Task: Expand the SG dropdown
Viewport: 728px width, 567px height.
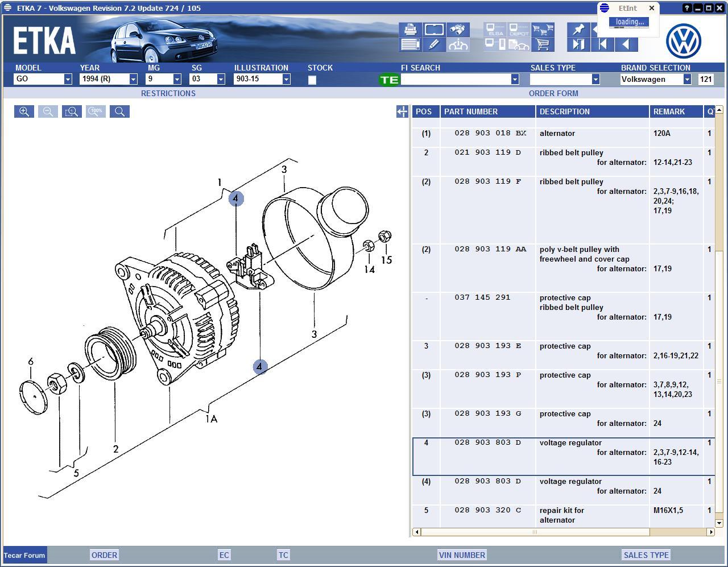Action: (221, 79)
